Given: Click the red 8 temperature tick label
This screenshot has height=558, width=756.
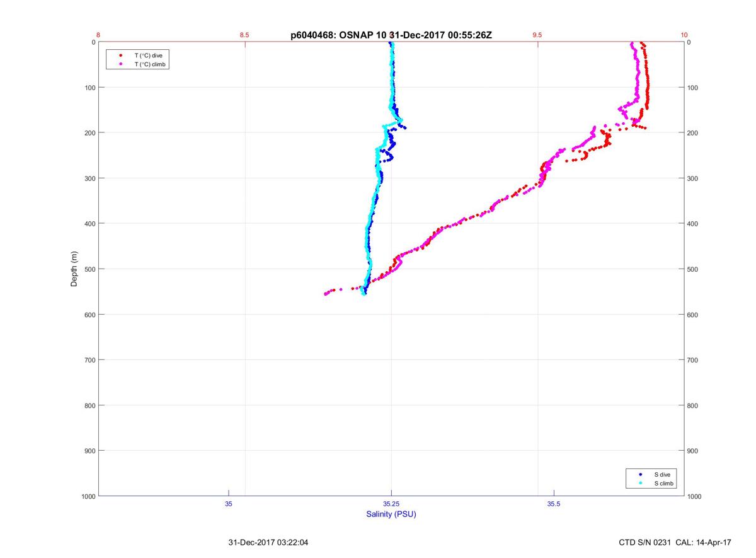Looking at the screenshot, I should click(99, 35).
